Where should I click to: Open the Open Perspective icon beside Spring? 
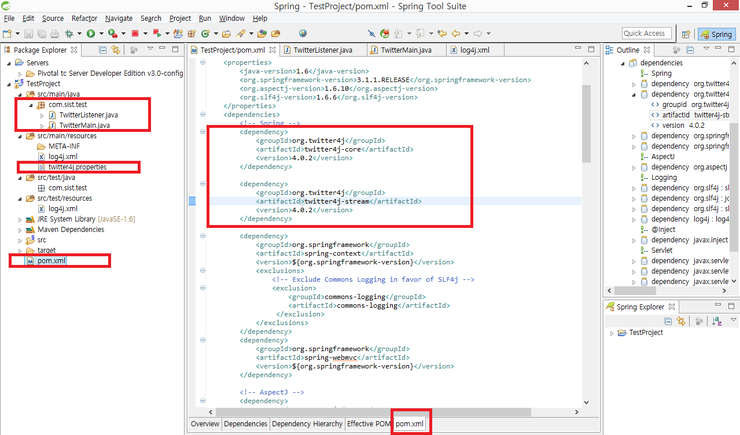pyautogui.click(x=685, y=33)
